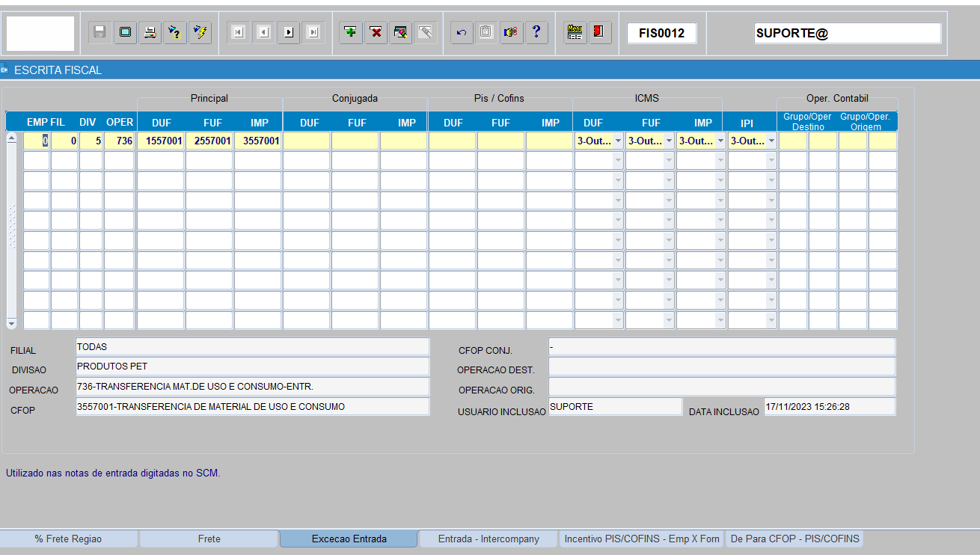The height and width of the screenshot is (555, 980).
Task: Open ICMS DUF dropdown in second row
Action: tap(618, 161)
